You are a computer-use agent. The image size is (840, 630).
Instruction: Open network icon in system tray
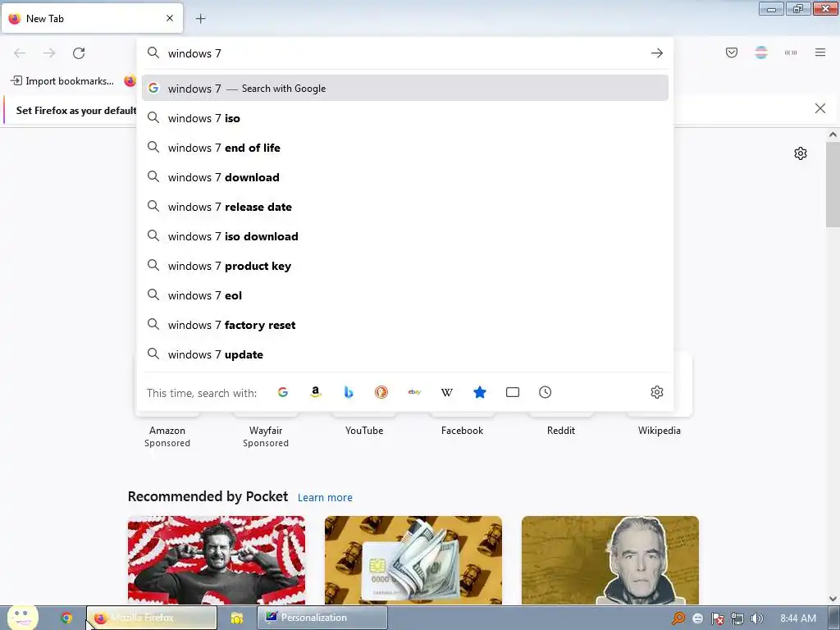737,619
